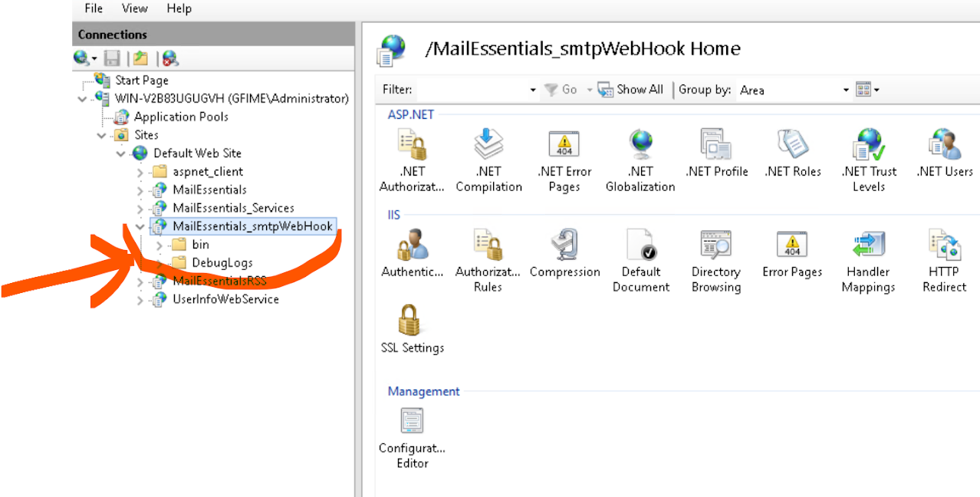Viewport: 980px width, 497px height.
Task: Open the IIS Authentication feature
Action: point(412,245)
